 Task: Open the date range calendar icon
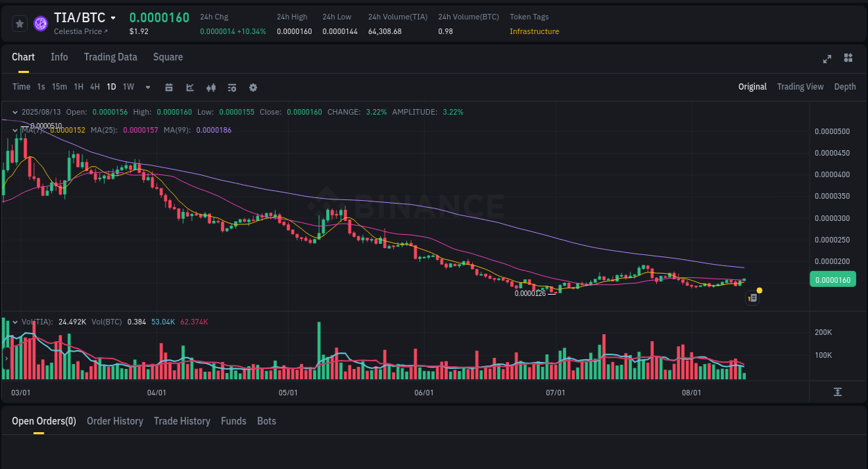tap(169, 87)
